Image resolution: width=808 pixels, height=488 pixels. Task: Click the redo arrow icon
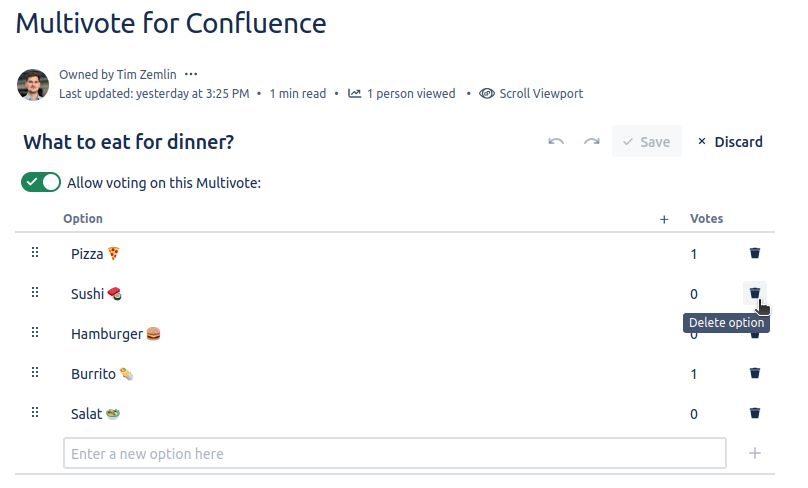[592, 142]
